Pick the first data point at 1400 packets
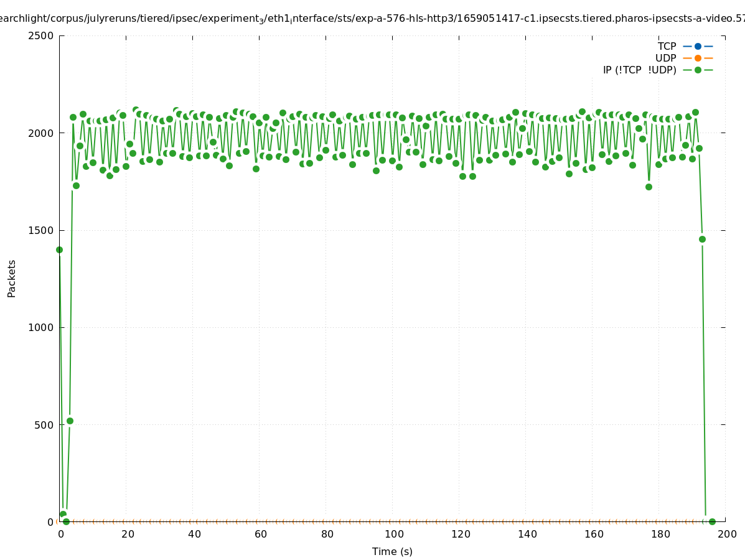 tap(59, 250)
